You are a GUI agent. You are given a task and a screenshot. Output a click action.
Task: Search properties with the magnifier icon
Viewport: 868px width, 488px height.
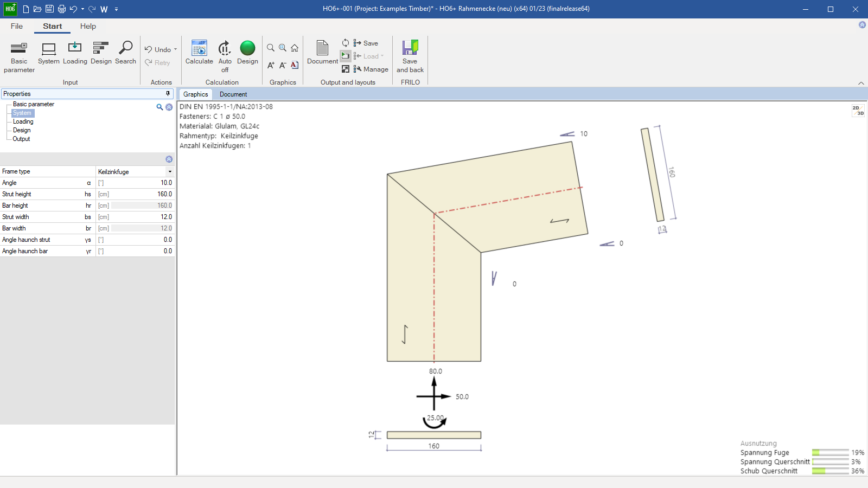click(x=159, y=107)
